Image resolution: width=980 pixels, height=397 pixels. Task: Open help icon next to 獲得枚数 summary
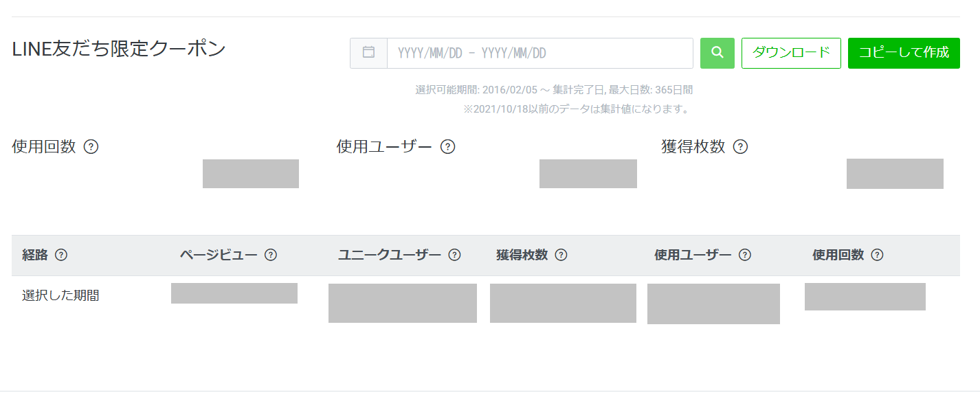point(740,146)
